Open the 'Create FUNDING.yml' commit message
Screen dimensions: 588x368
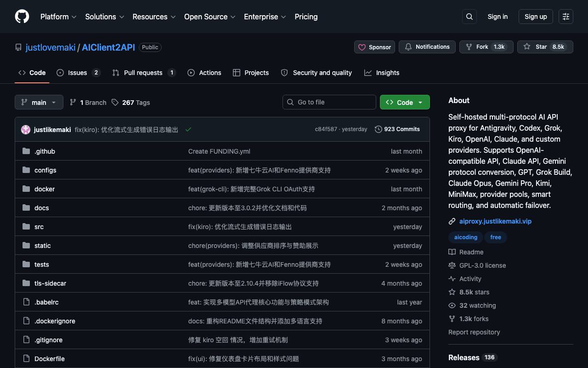219,151
